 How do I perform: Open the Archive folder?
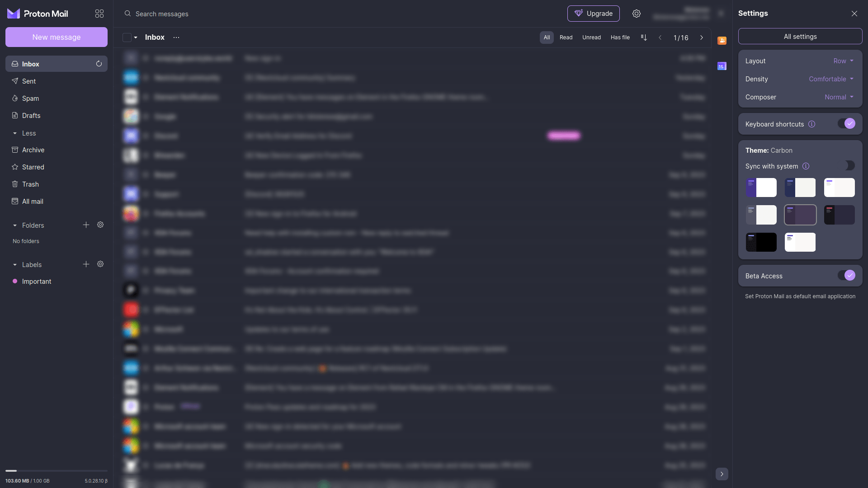[x=57, y=150]
